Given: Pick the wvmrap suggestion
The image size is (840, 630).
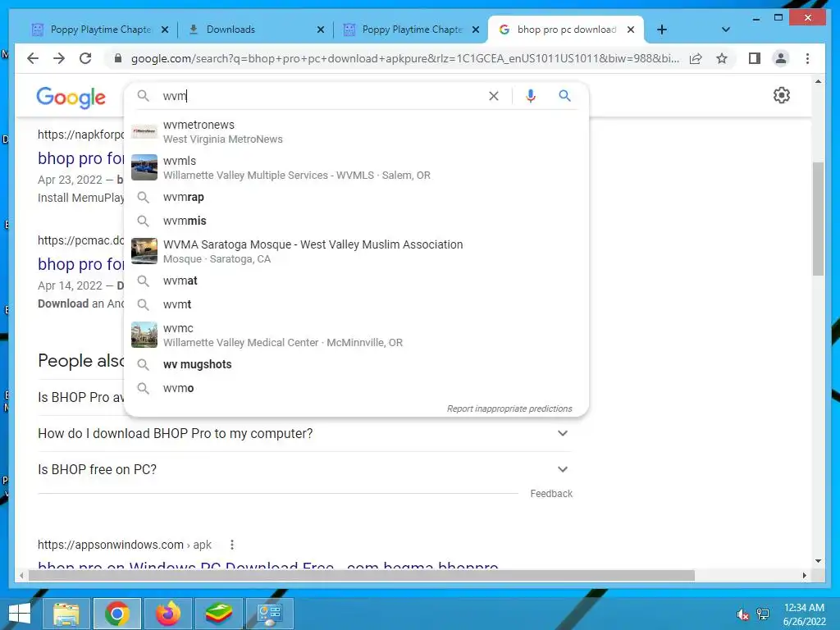Looking at the screenshot, I should 356,197.
